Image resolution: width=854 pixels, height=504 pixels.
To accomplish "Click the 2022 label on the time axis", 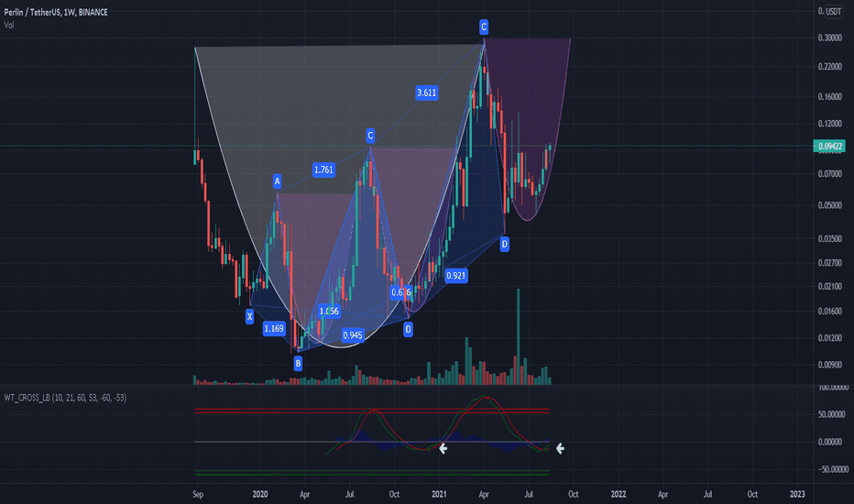I will (x=619, y=494).
